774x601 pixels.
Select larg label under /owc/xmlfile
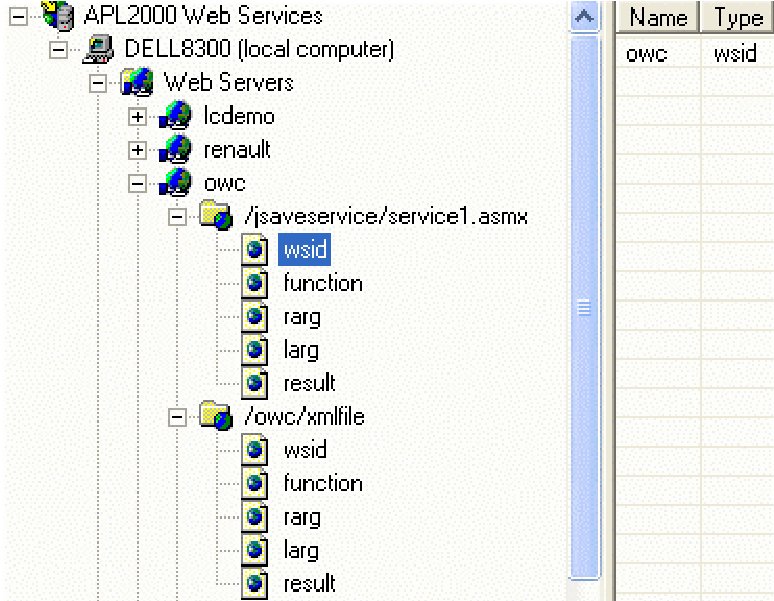point(301,551)
